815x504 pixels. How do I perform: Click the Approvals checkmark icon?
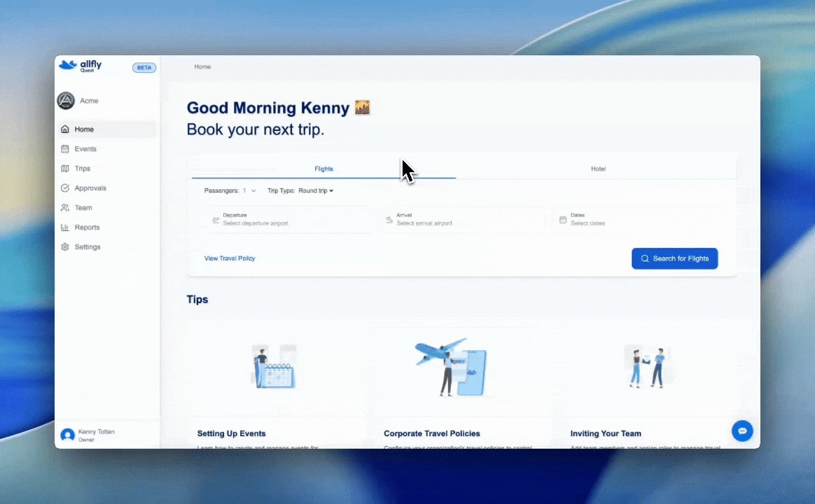65,188
